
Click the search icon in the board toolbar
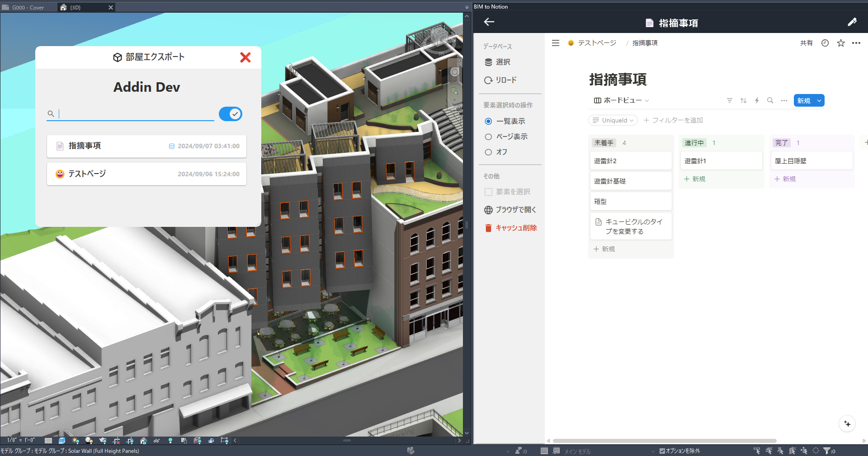pyautogui.click(x=770, y=100)
